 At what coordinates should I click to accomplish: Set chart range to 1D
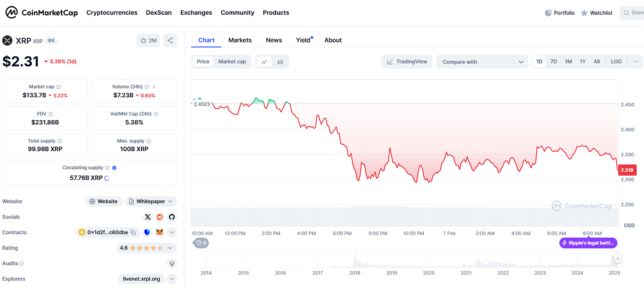[x=540, y=62]
